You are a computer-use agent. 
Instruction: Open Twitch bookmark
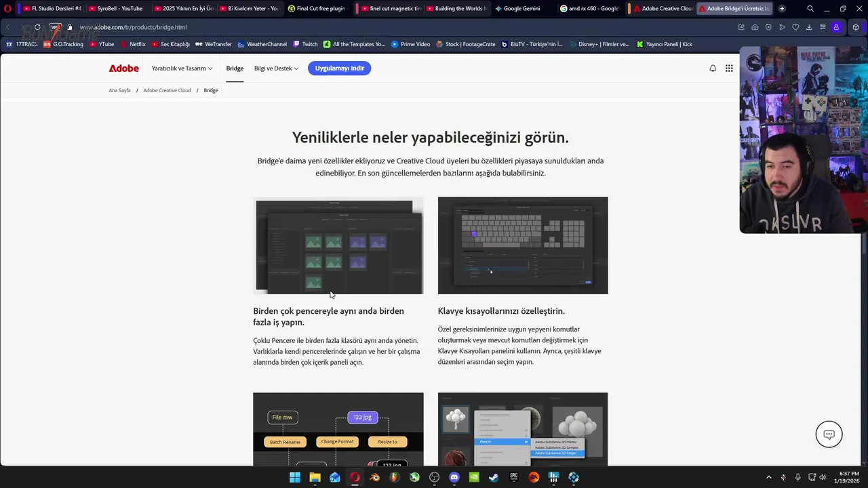305,44
